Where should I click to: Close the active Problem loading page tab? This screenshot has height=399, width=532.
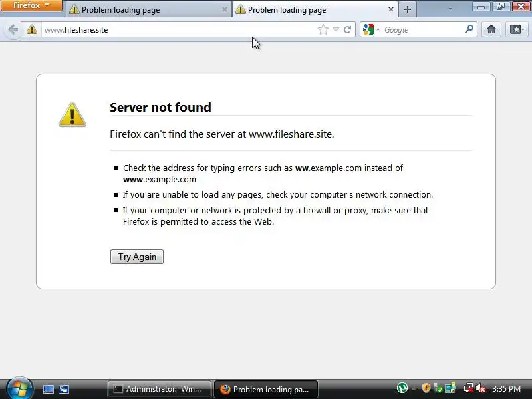click(x=391, y=9)
